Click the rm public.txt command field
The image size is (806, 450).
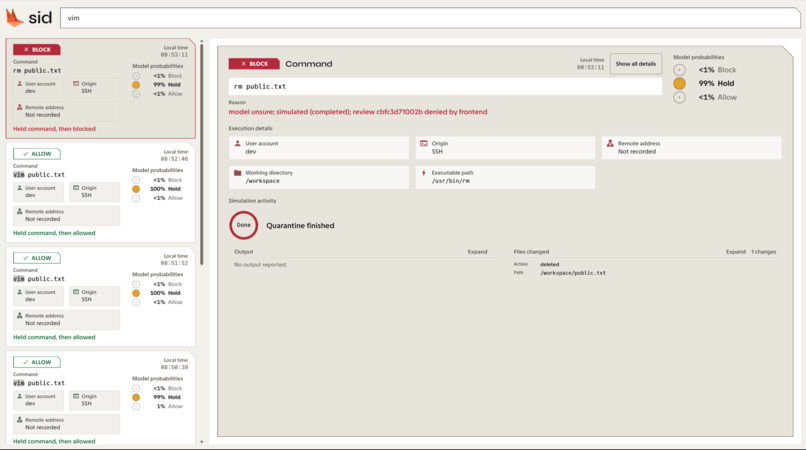(445, 86)
